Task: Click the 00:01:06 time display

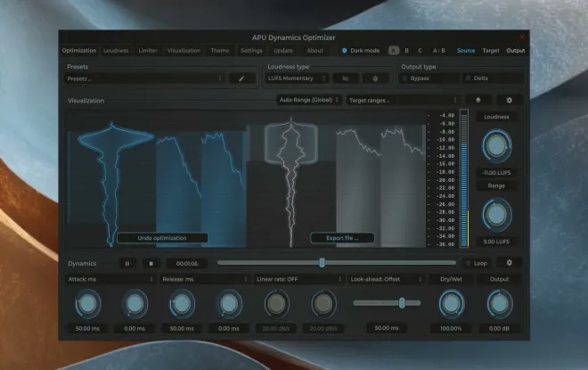Action: pyautogui.click(x=187, y=263)
